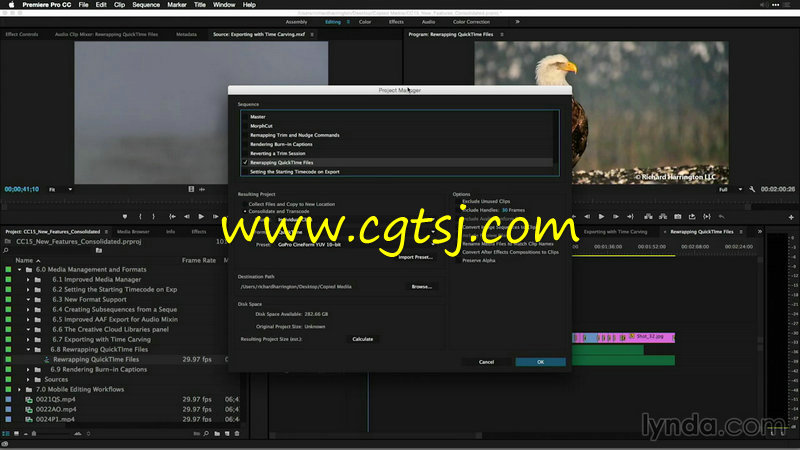Viewport: 800px width, 450px height.
Task: Select Collect Files and Copy radio option
Action: (x=245, y=204)
